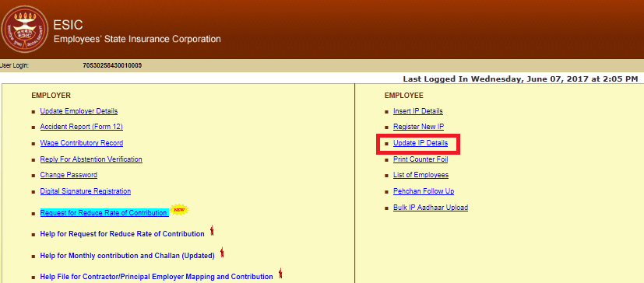The image size is (644, 283).
Task: Click the red icon after Contractor/Principal Employer Mapping
Action: [280, 274]
